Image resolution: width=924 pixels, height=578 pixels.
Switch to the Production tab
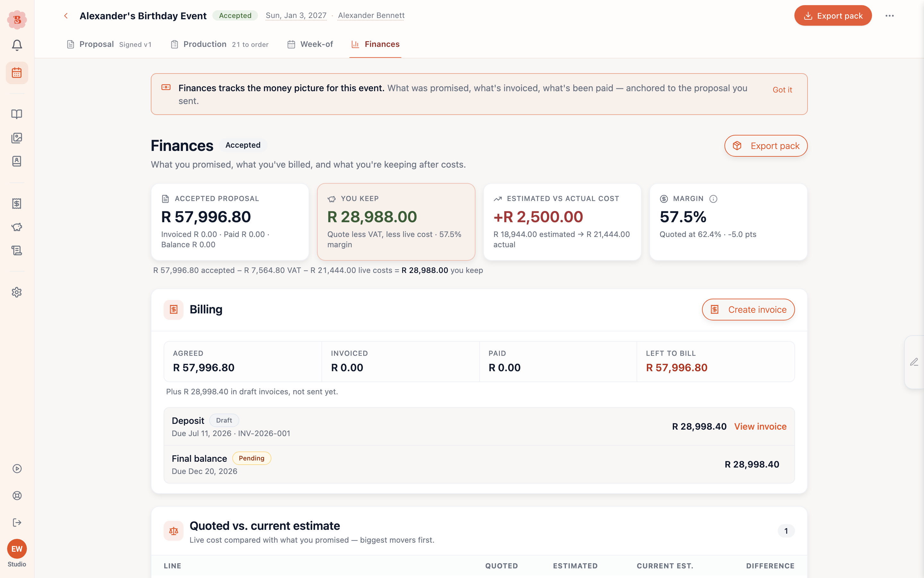tap(219, 44)
